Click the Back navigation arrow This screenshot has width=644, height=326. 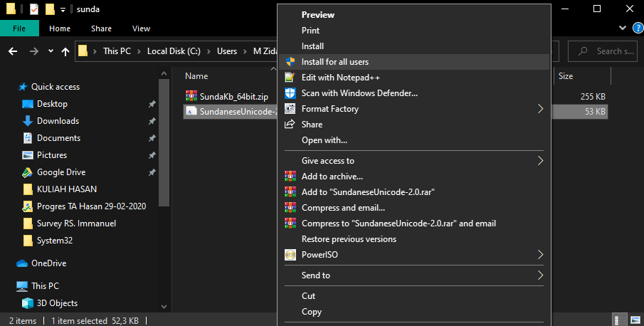[14, 51]
